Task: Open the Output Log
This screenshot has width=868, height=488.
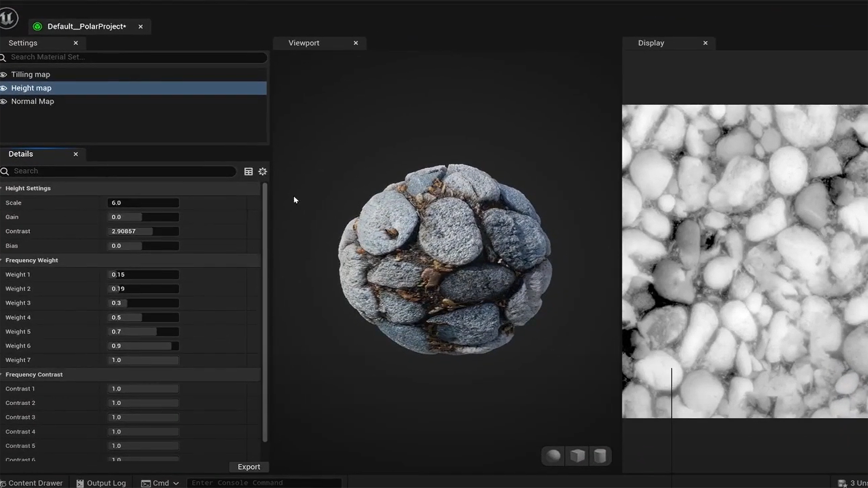Action: pos(101,483)
